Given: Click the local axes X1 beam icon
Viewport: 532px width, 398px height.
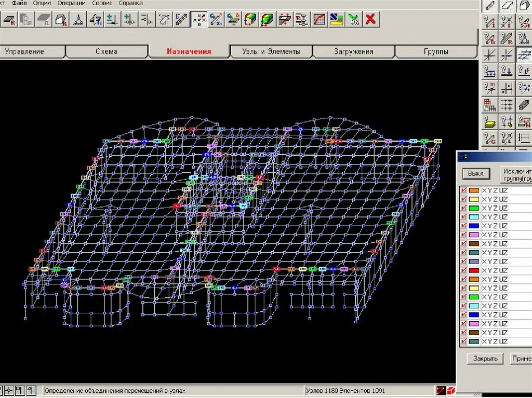Looking at the screenshot, I should (x=216, y=19).
